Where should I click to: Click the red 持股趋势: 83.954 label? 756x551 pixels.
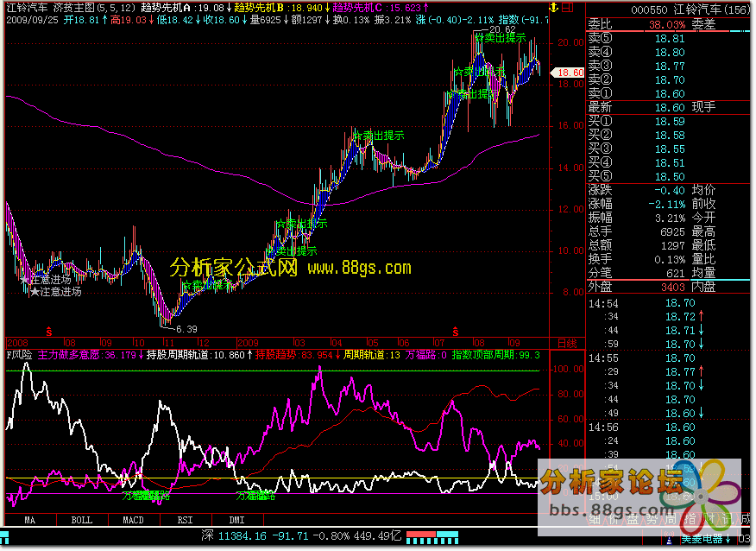pos(298,355)
